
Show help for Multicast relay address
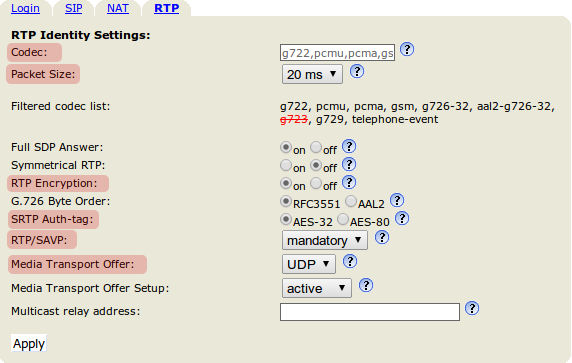click(472, 308)
